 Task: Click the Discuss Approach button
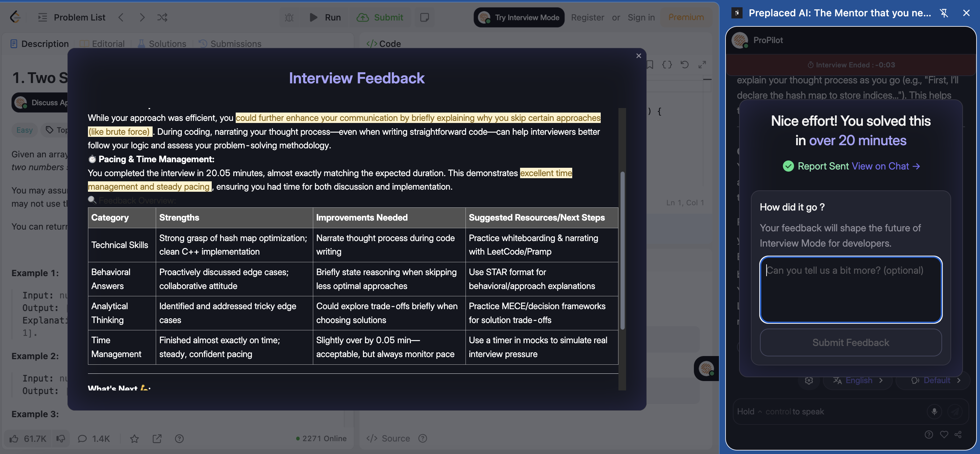click(x=40, y=102)
